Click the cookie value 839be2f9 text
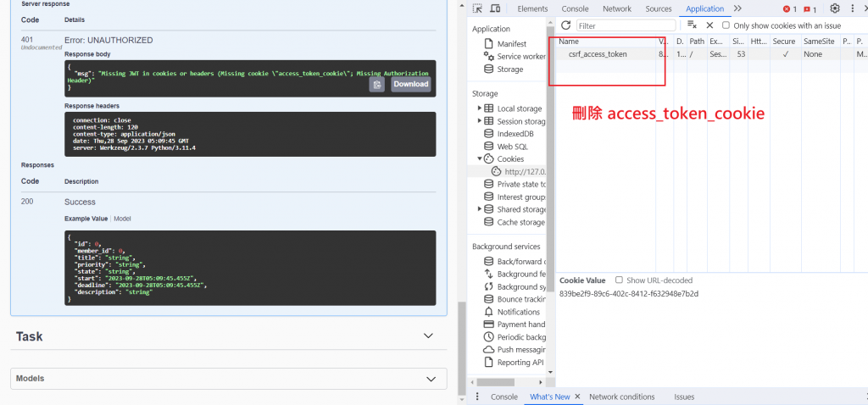Viewport: 868px width, 405px height. [x=629, y=294]
